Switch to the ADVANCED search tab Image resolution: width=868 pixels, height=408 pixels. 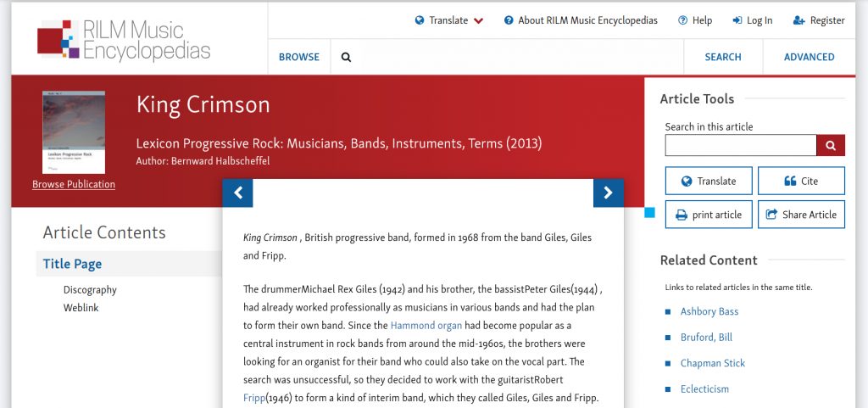pos(809,57)
